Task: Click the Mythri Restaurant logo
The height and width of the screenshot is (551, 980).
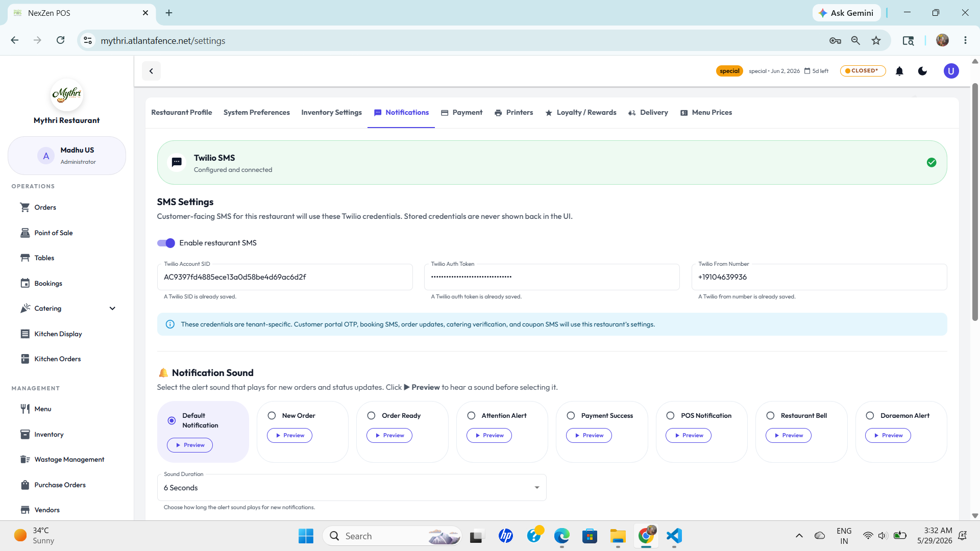Action: (67, 94)
